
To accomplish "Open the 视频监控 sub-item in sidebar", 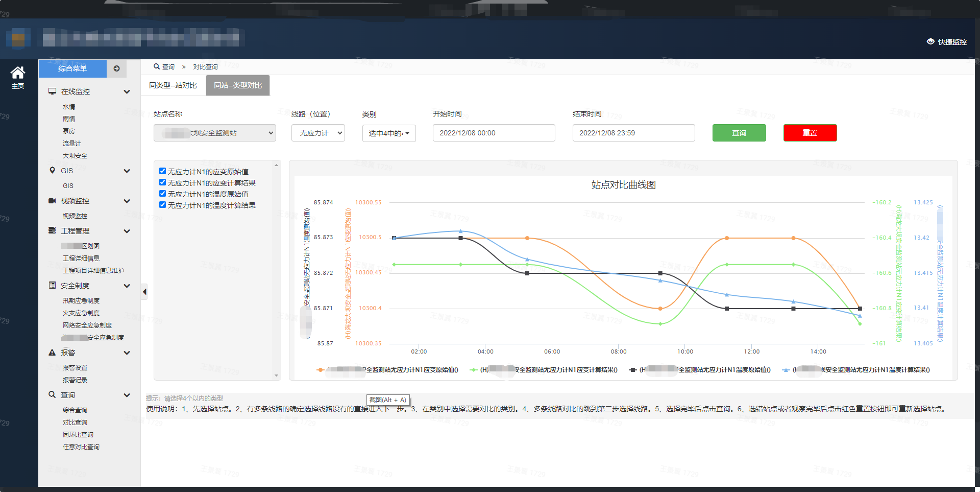I will (x=75, y=216).
